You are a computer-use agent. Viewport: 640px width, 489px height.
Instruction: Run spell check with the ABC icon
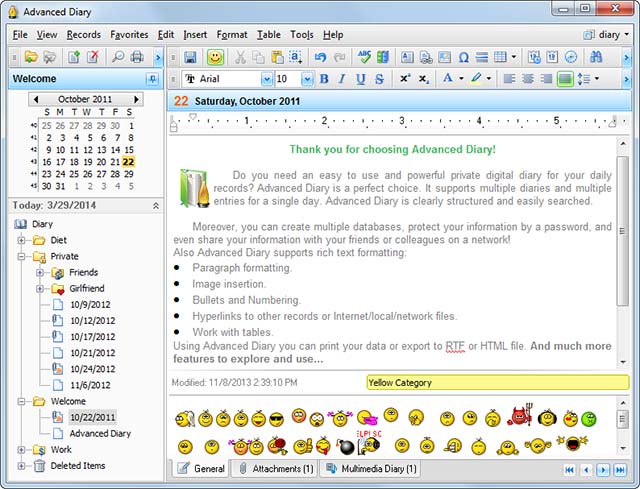[364, 57]
